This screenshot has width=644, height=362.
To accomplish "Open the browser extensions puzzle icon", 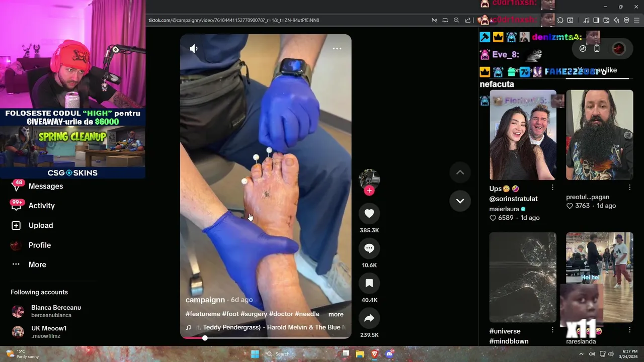I will (x=560, y=20).
